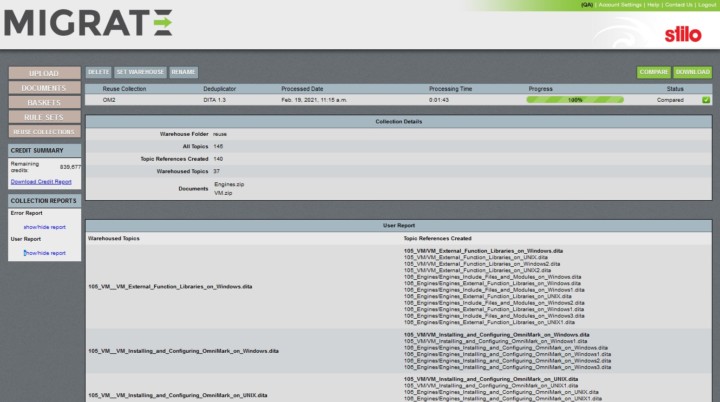720x402 pixels.
Task: Toggle show/hide report under Error Report
Action: (x=45, y=227)
